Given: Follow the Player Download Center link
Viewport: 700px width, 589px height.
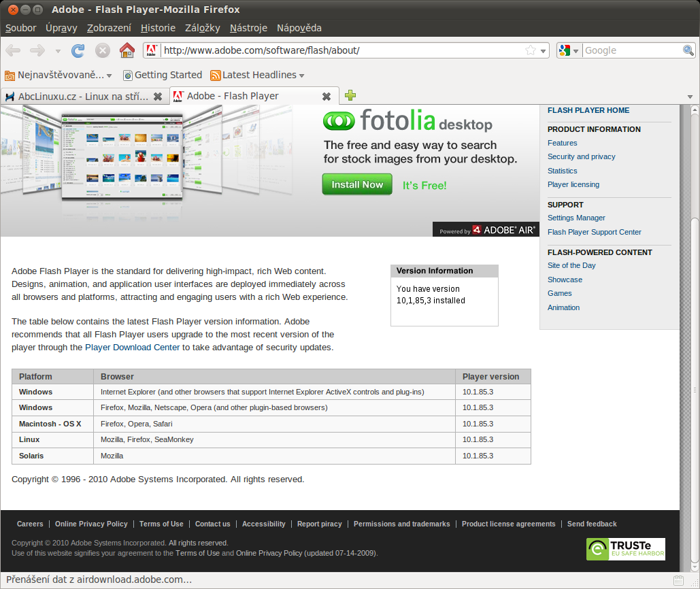Looking at the screenshot, I should [x=132, y=347].
